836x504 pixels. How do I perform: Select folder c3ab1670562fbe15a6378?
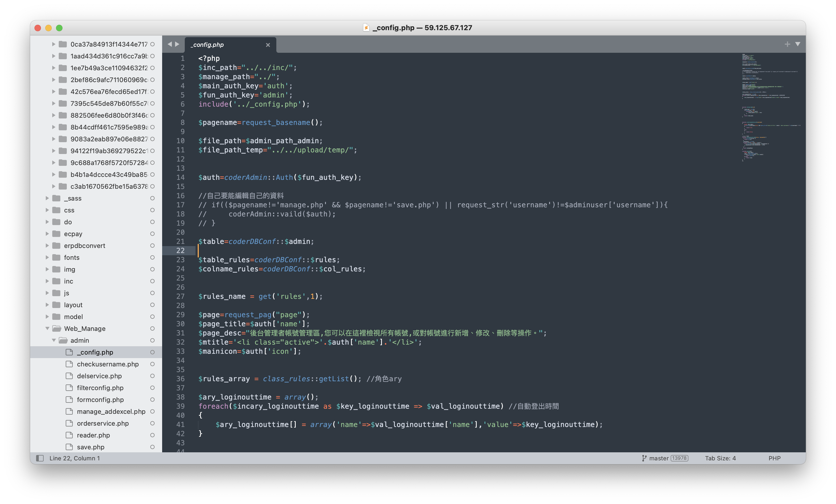109,186
